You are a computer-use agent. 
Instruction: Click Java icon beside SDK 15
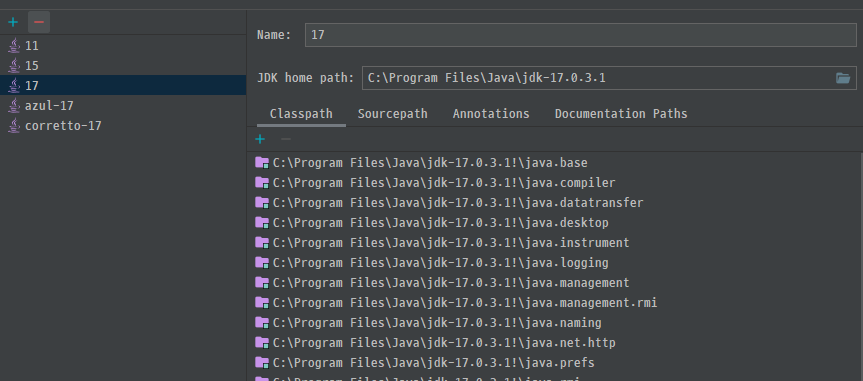(14, 66)
